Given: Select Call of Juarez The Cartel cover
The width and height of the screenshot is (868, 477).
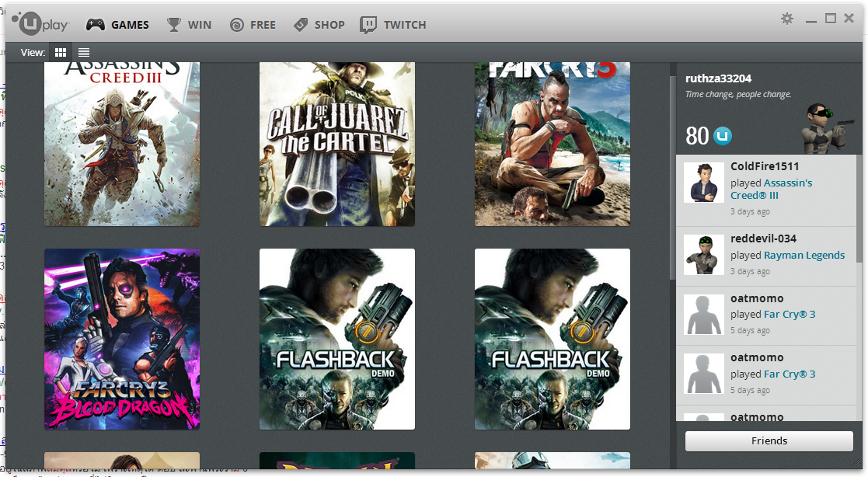Looking at the screenshot, I should coord(337,144).
